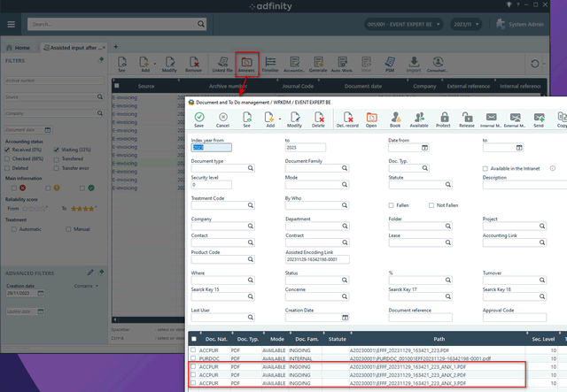Click the Release icon in dialog

pyautogui.click(x=466, y=120)
